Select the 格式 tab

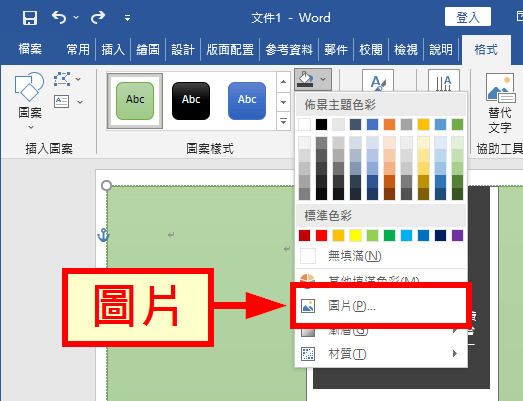[486, 50]
